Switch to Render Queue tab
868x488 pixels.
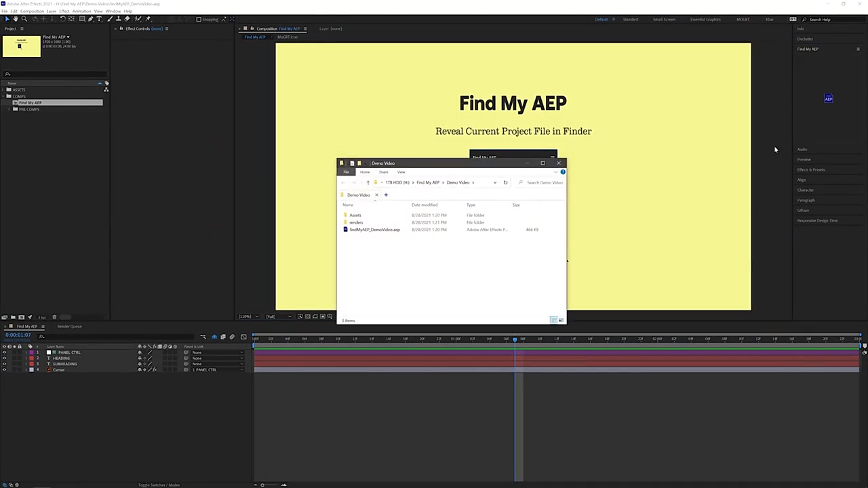click(x=69, y=327)
